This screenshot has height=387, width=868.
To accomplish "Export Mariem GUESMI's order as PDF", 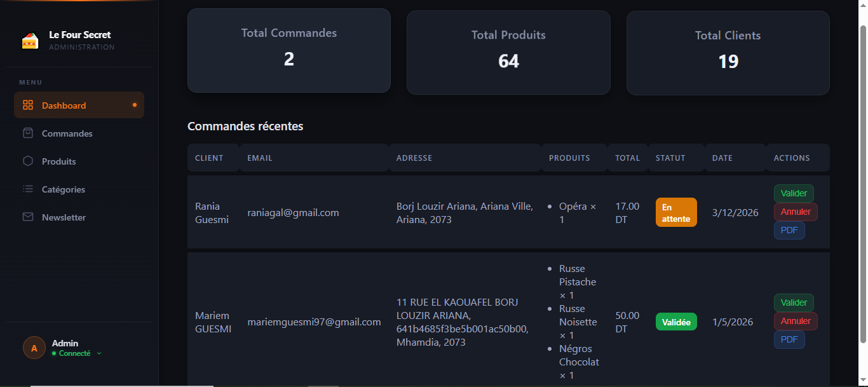I will click(789, 340).
